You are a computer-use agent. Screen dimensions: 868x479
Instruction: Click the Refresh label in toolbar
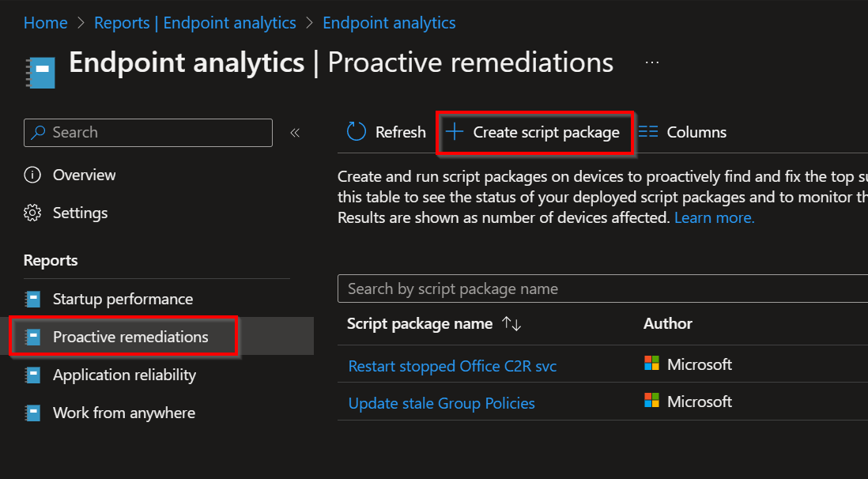[401, 132]
